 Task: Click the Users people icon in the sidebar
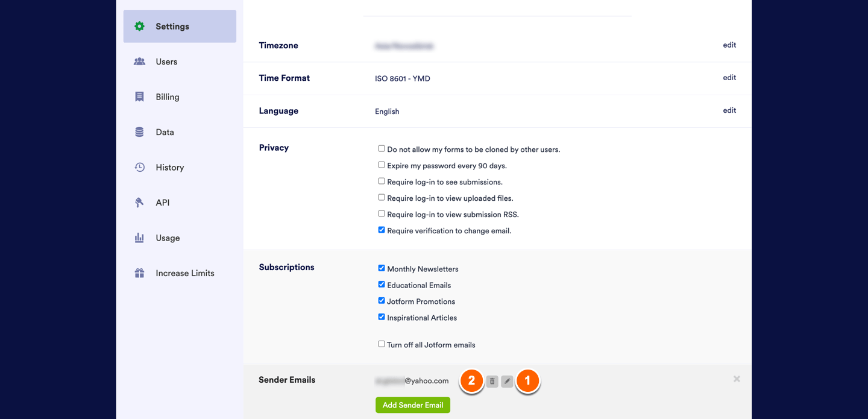click(x=140, y=61)
